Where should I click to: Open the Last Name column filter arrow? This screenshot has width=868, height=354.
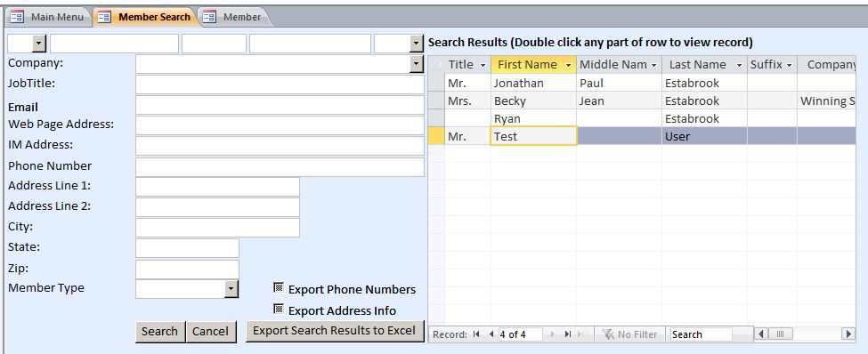[x=739, y=65]
